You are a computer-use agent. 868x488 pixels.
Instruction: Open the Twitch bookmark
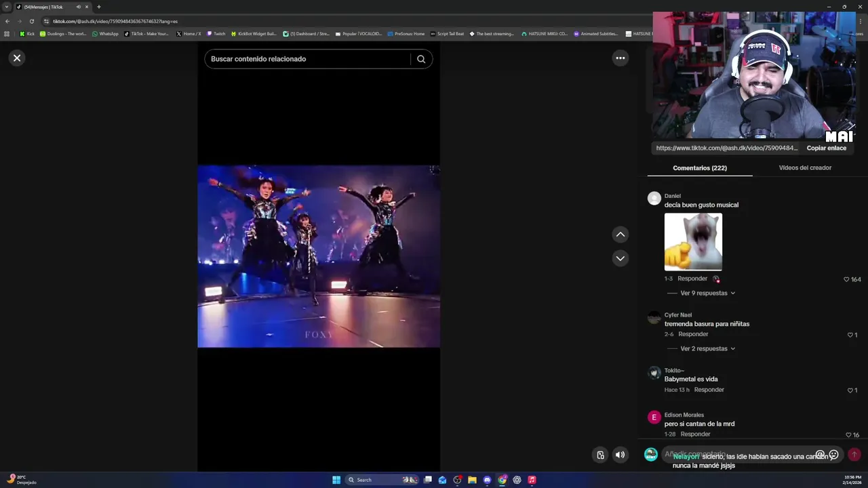(x=216, y=33)
